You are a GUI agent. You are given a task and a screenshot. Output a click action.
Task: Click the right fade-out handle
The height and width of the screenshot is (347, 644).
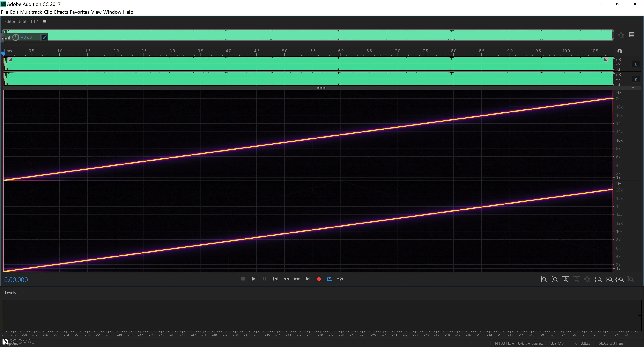(606, 59)
